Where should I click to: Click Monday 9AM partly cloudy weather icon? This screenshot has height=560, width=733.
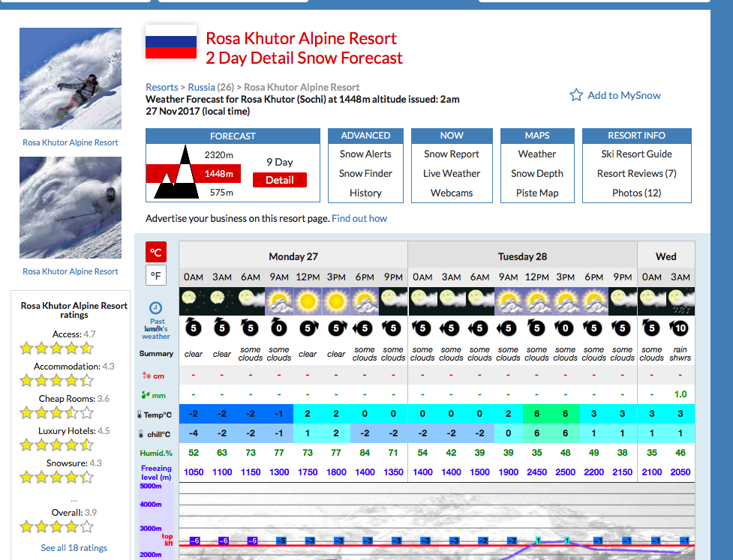click(x=279, y=301)
